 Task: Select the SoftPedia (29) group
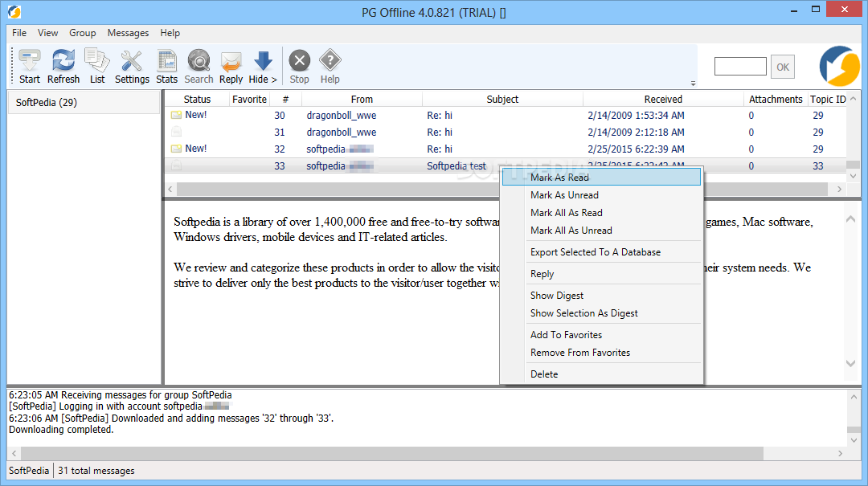coord(84,102)
